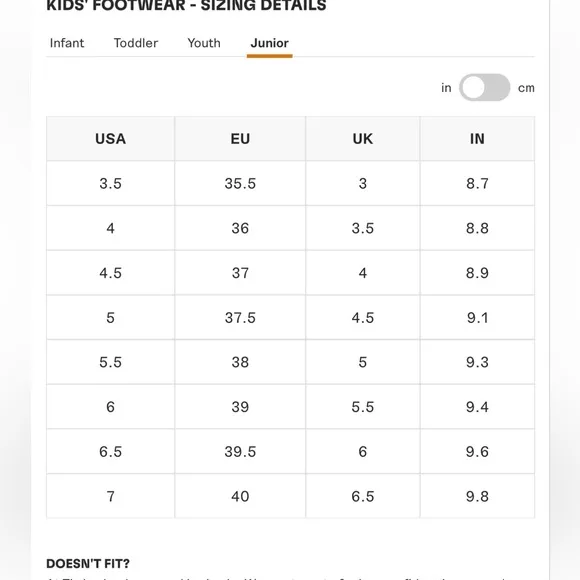Click the UK column header
The width and height of the screenshot is (580, 580).
pyautogui.click(x=362, y=139)
